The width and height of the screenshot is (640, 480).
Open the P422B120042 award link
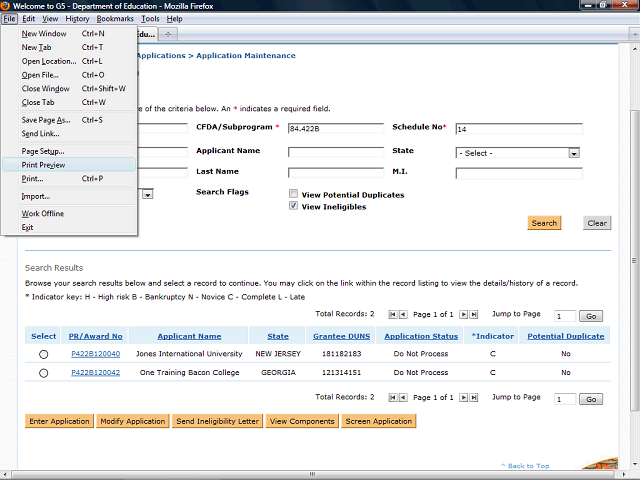95,372
